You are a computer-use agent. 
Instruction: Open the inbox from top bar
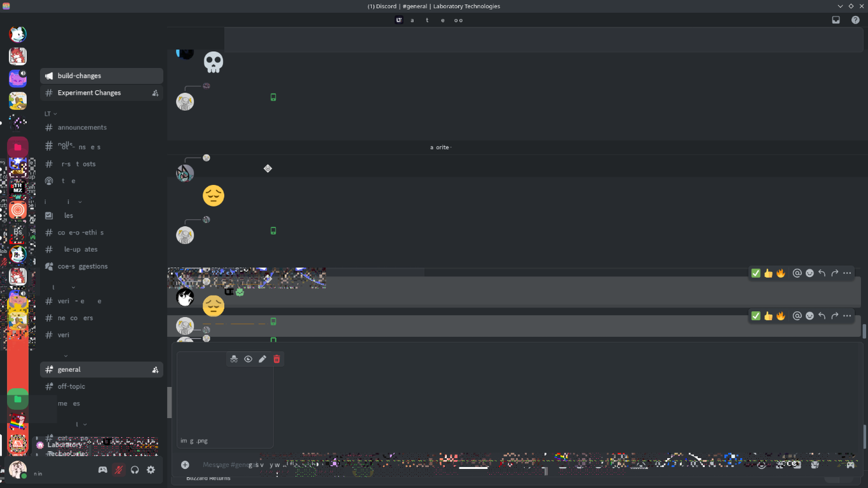[836, 20]
